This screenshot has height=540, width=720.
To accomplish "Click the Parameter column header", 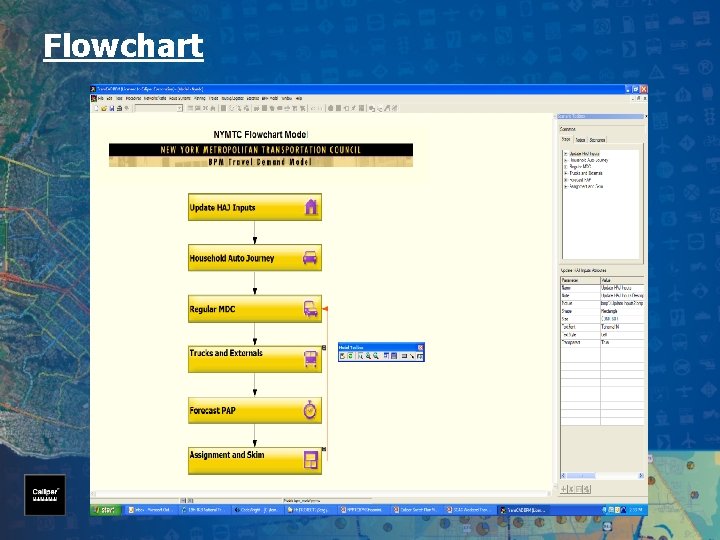I will coord(580,280).
